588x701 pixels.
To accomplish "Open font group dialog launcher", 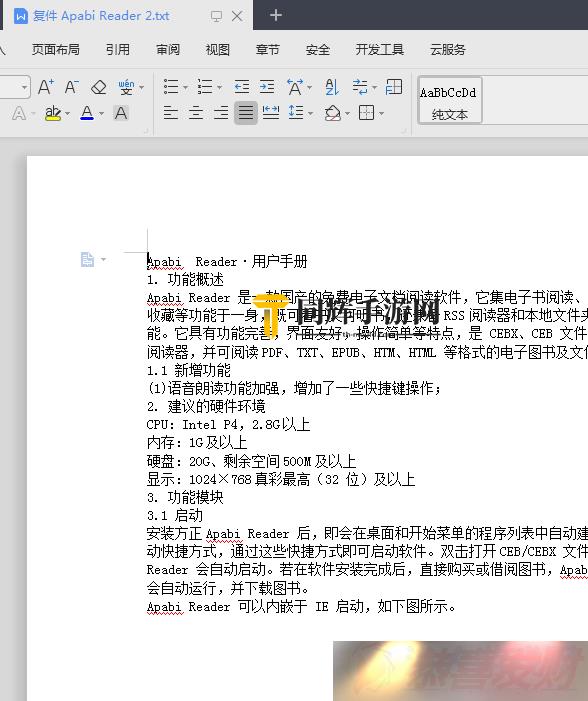I will (146, 131).
